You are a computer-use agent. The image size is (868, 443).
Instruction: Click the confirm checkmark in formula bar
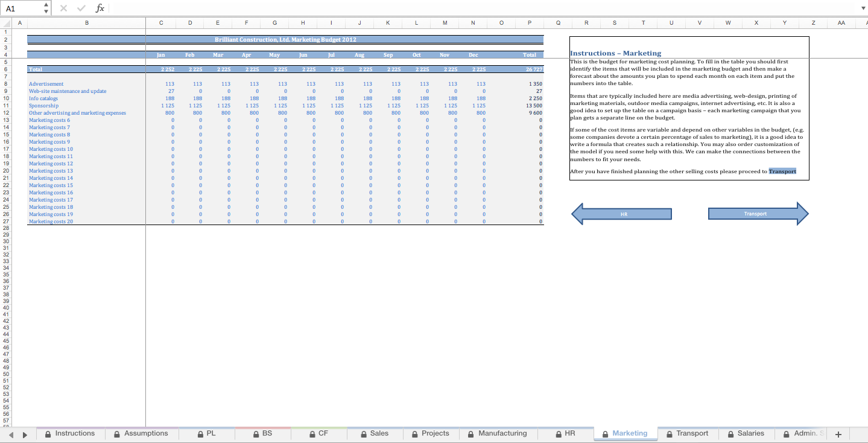(x=81, y=8)
